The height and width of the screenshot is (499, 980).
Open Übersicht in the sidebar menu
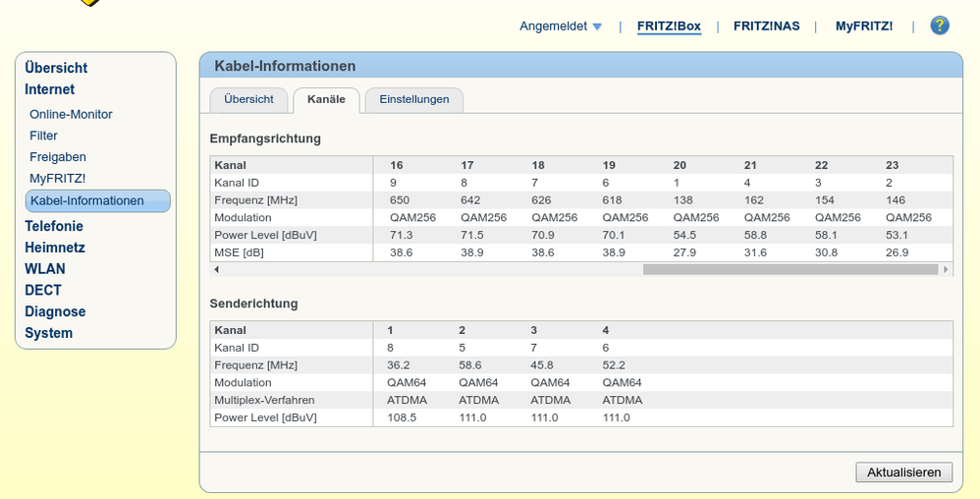point(56,68)
